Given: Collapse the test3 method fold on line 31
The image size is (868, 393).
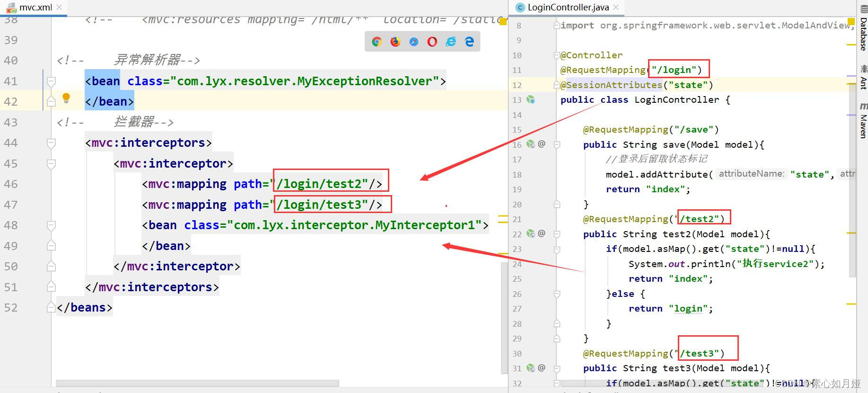Looking at the screenshot, I should click(x=557, y=368).
